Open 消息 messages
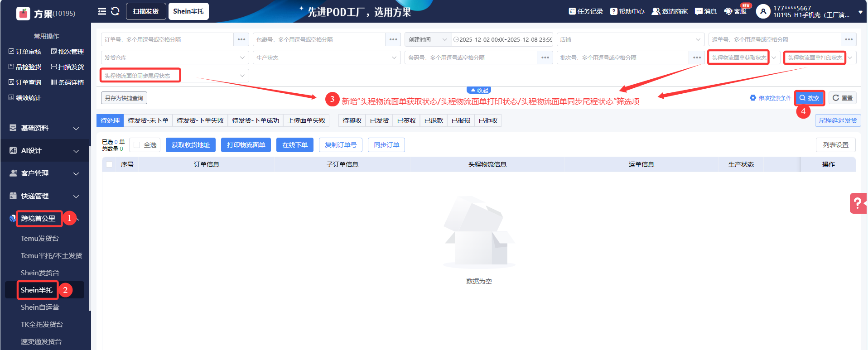Image resolution: width=868 pixels, height=350 pixels. (706, 11)
